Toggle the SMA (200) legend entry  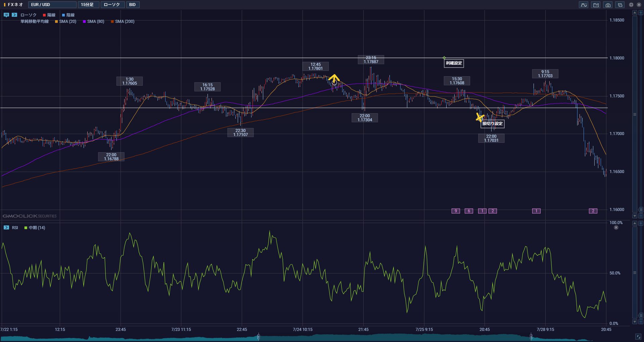[123, 22]
